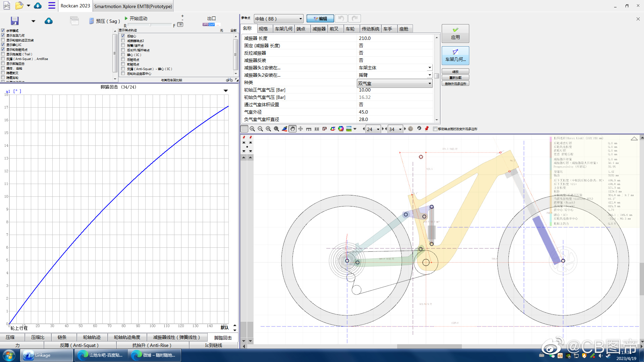The width and height of the screenshot is (644, 362).
Task: Click the 预压 (Sag) button
Action: click(x=104, y=21)
